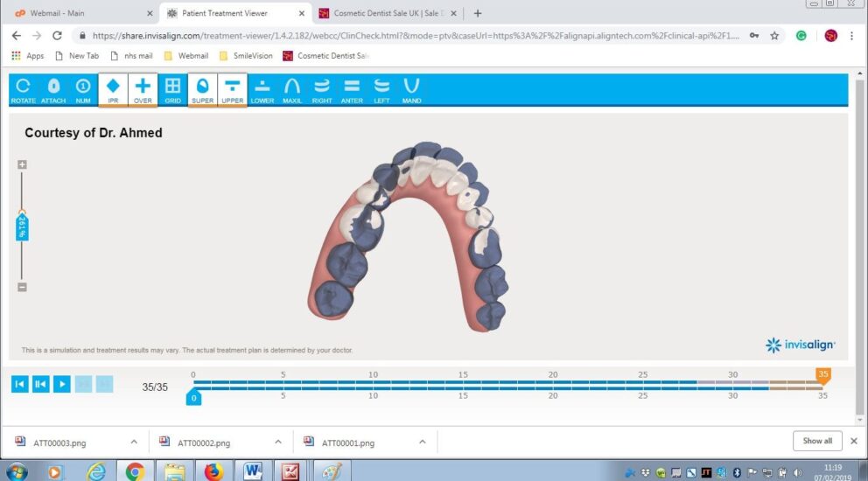Click upper timeline near stage 15

463,382
